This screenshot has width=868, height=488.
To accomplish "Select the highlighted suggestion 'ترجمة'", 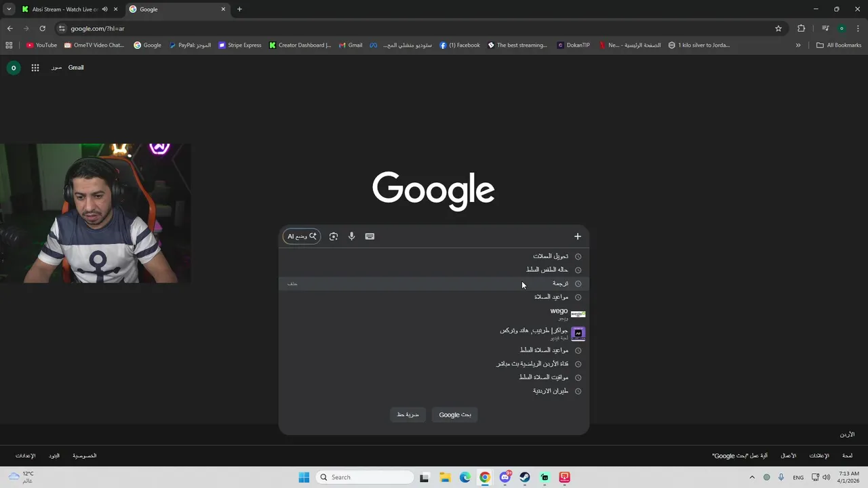I will pos(434,283).
